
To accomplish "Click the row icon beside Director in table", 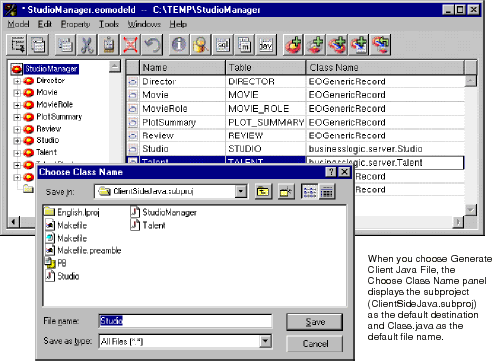I will [x=133, y=82].
